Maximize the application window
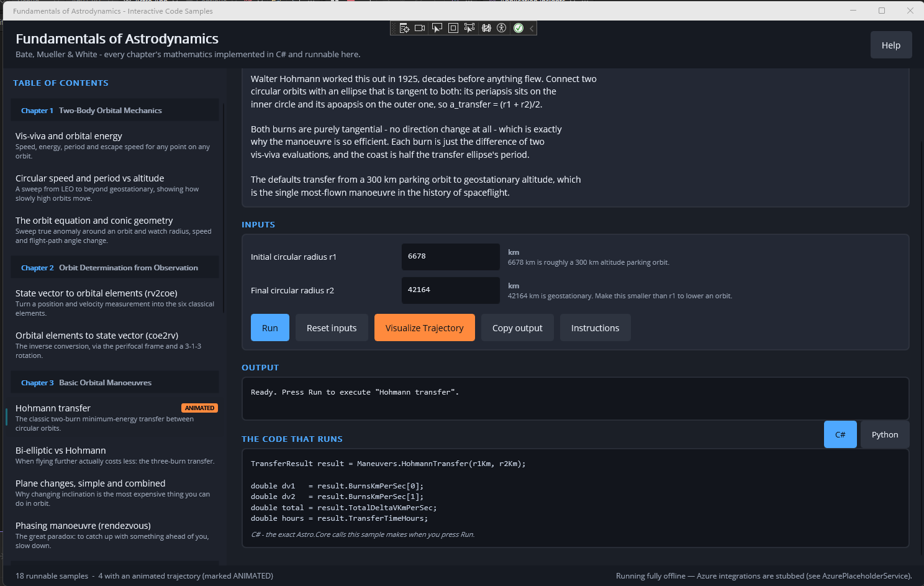The height and width of the screenshot is (586, 924). pyautogui.click(x=881, y=11)
